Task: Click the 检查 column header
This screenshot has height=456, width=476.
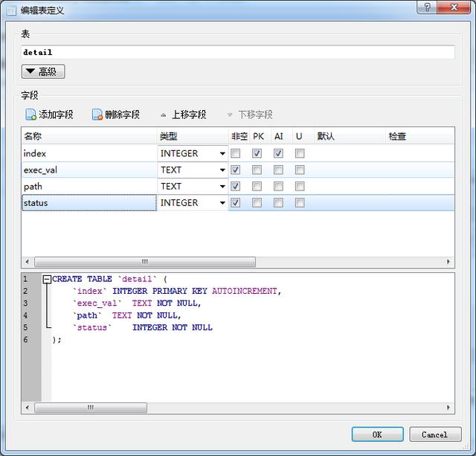Action: coord(420,136)
